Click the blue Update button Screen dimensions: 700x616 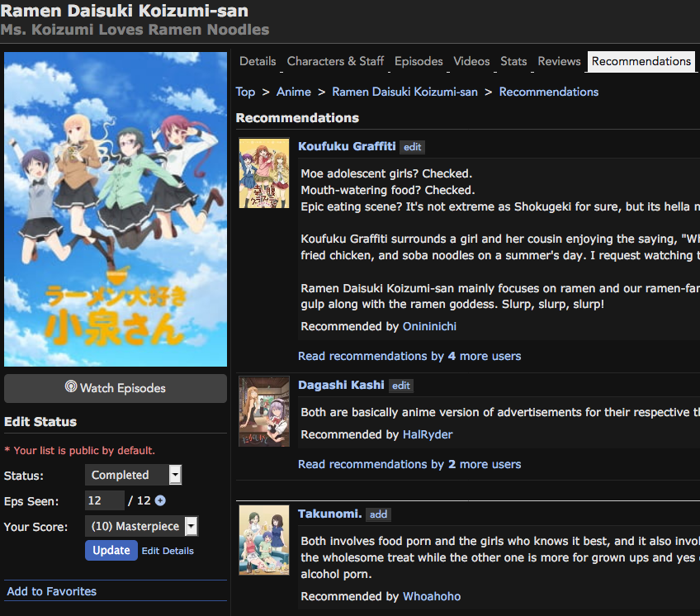(111, 550)
